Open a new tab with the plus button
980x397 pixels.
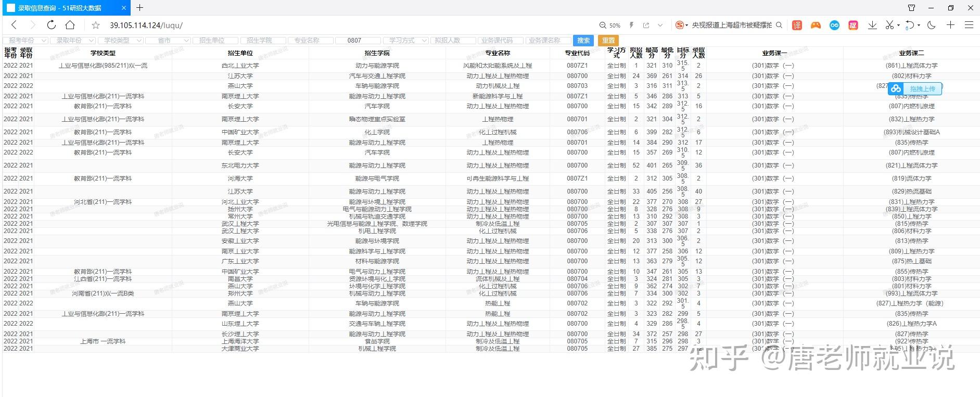coord(139,8)
